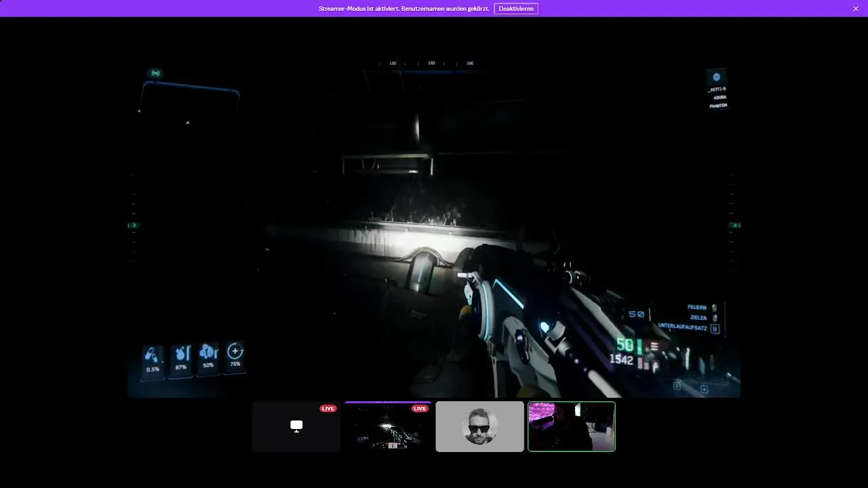Select the live game stream thumbnail
This screenshot has height=488, width=868.
pos(388,426)
